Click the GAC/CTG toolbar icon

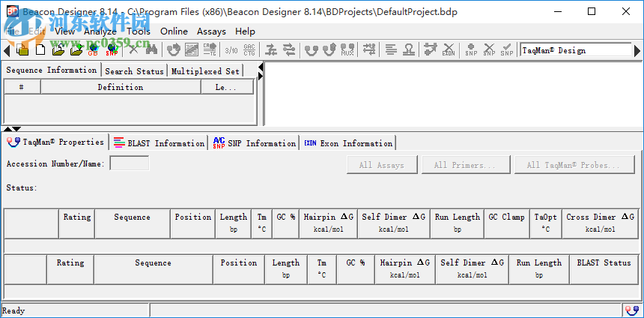tap(249, 50)
